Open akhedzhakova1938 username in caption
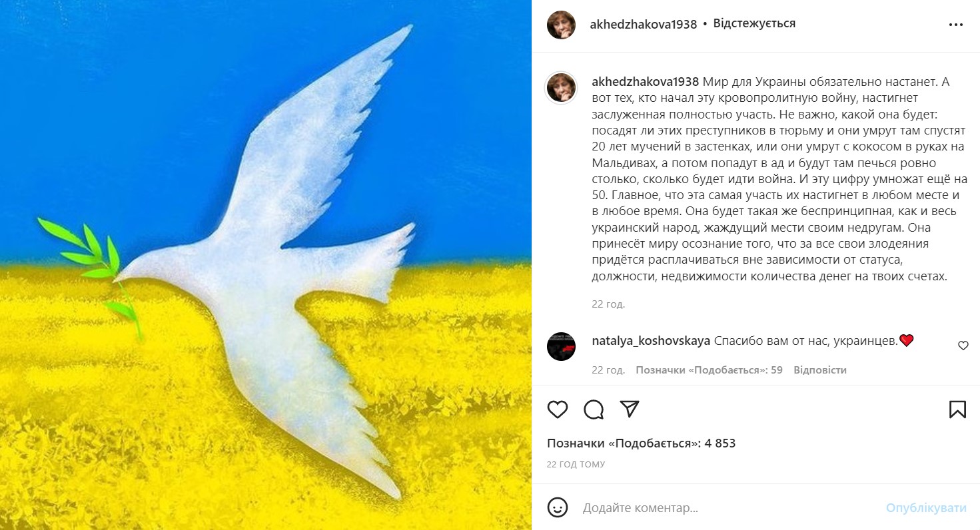Viewport: 980px width, 530px height. point(646,82)
